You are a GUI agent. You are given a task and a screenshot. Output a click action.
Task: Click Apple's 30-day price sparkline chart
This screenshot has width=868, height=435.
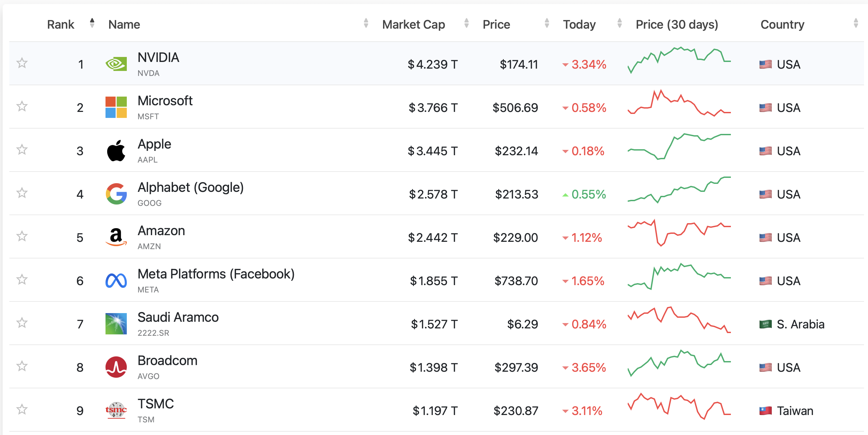[x=679, y=147]
